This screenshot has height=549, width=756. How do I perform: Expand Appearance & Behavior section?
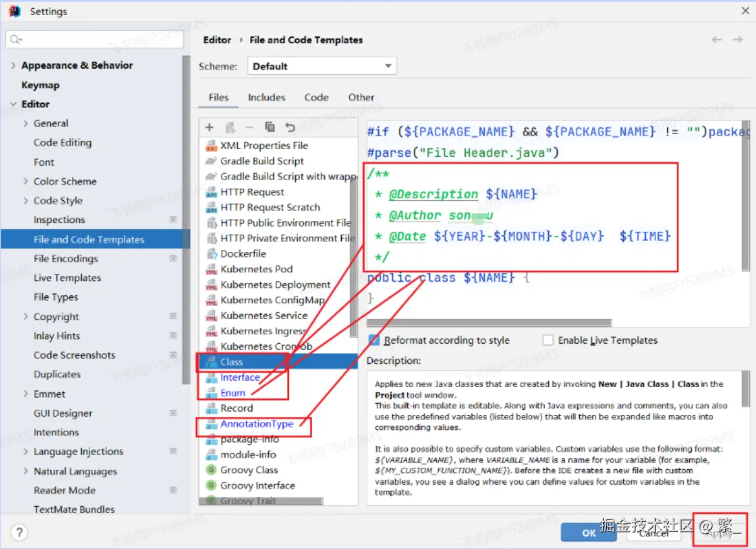pyautogui.click(x=13, y=65)
